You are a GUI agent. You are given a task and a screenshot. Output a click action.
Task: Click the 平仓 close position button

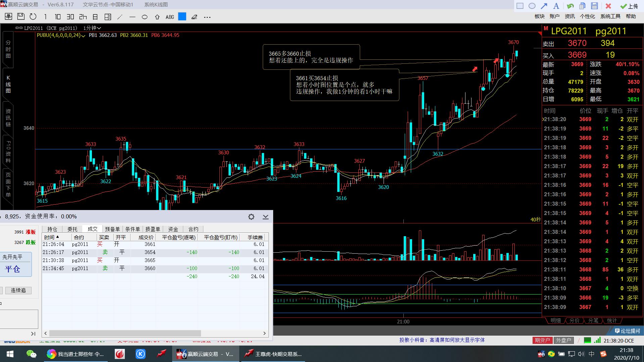click(13, 269)
